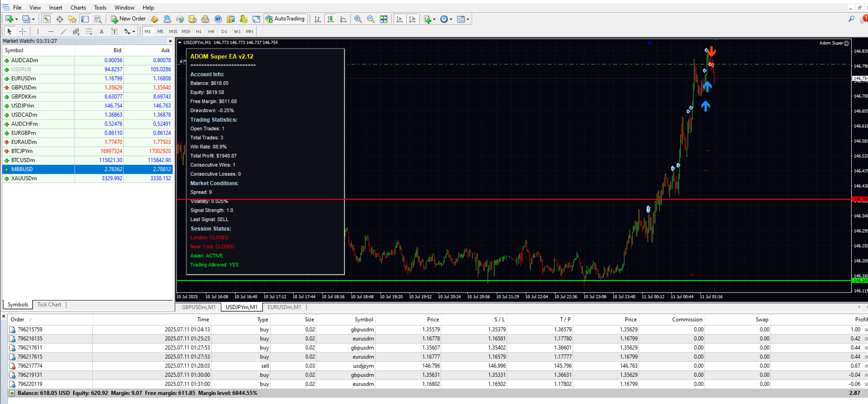Screen dimensions: 868x404
Task: Open the blue Help icon in the toolbar
Action: [218, 19]
